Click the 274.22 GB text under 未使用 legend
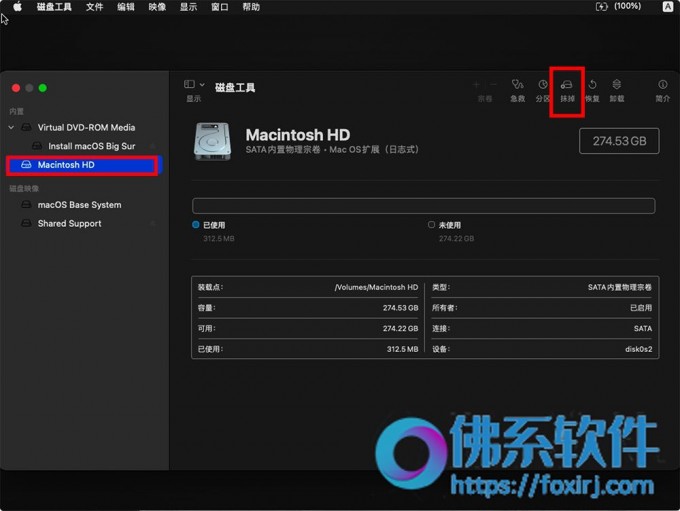The image size is (680, 511). [456, 239]
